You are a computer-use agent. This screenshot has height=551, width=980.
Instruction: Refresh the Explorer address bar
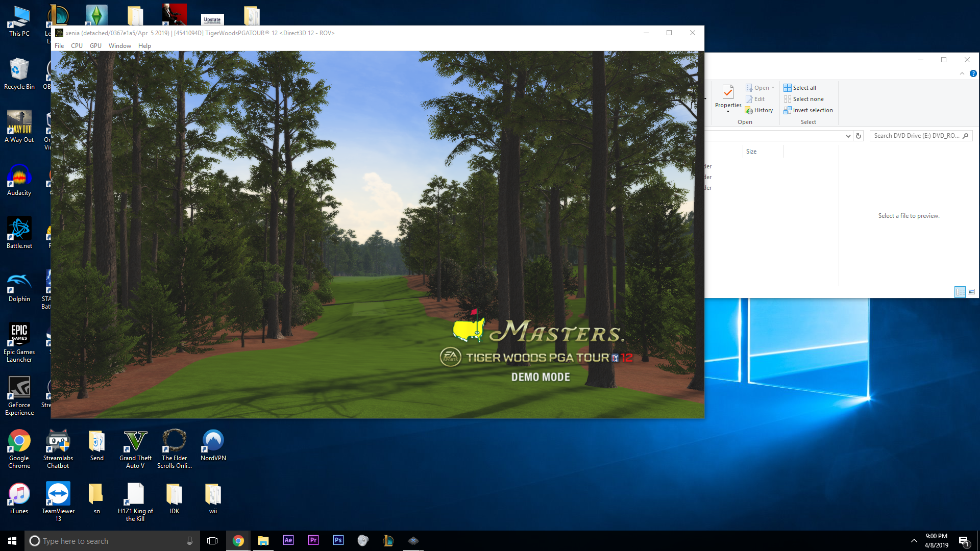tap(859, 136)
